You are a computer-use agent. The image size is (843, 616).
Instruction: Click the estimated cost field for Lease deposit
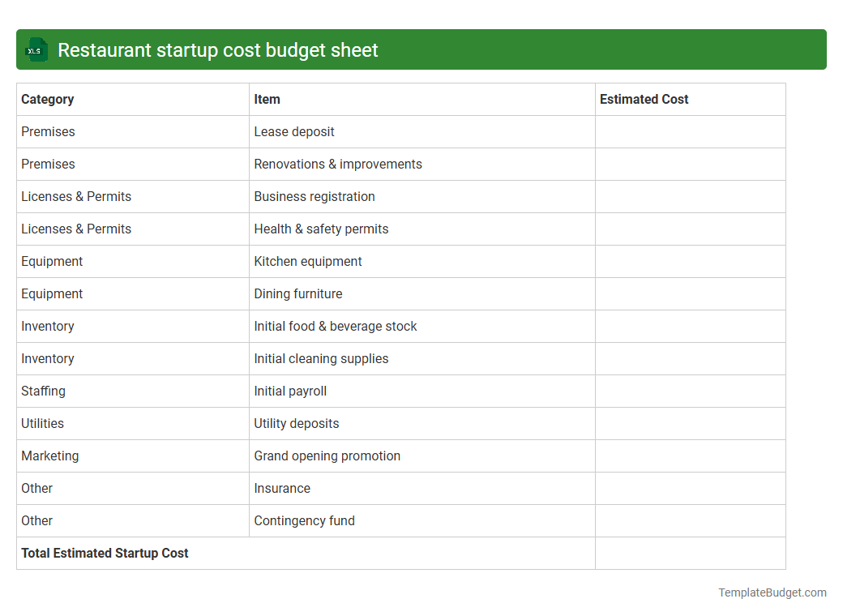(x=690, y=131)
